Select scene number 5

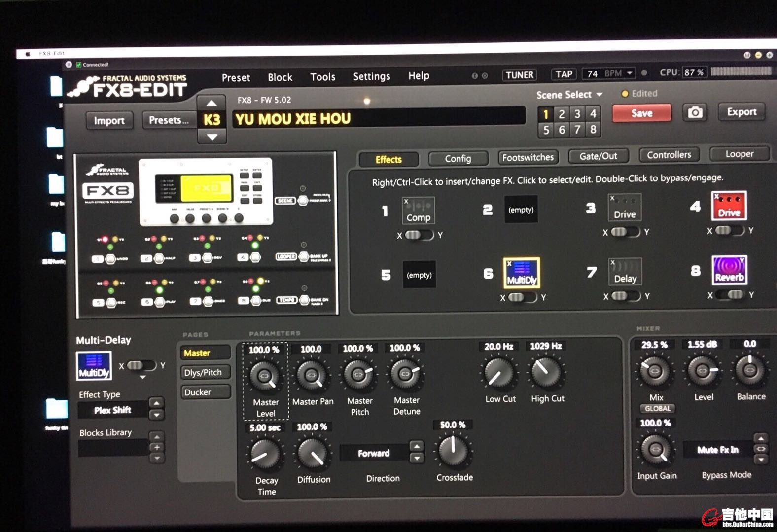point(546,130)
